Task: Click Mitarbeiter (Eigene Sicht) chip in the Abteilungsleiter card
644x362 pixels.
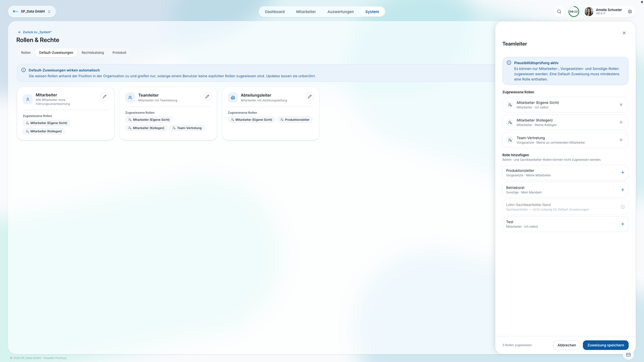Action: [252, 120]
